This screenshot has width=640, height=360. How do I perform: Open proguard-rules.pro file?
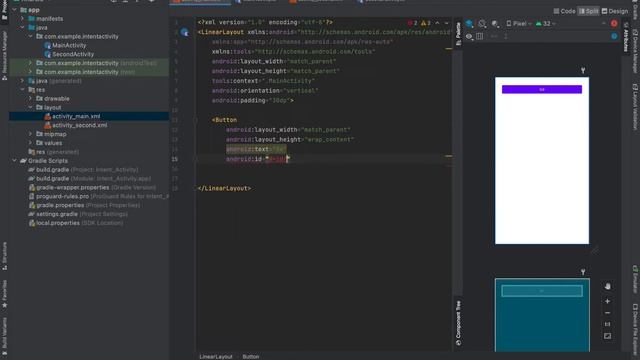(98, 196)
